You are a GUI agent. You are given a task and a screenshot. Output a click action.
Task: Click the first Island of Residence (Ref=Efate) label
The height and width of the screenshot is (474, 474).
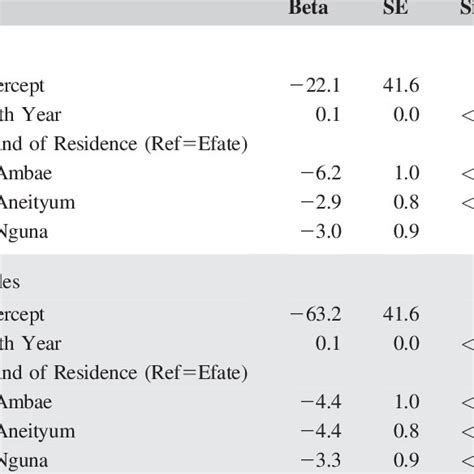(x=123, y=144)
